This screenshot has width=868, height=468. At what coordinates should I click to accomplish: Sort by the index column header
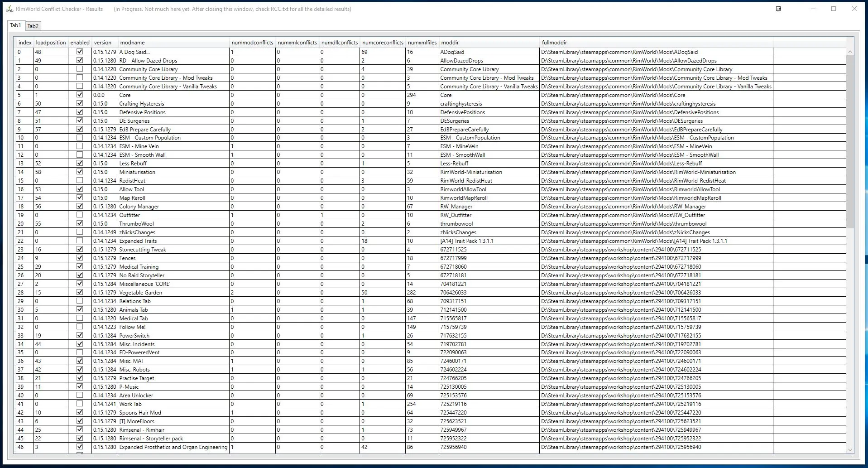[x=25, y=43]
